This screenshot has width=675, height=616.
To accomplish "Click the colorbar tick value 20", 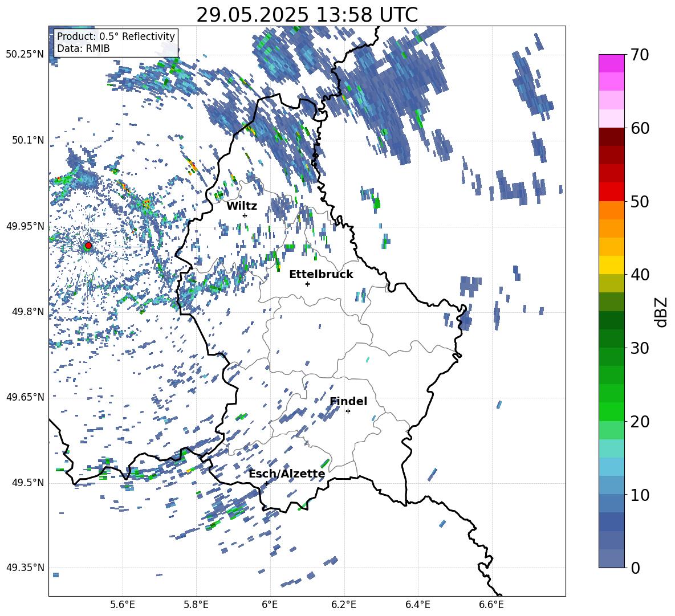I will coord(639,422).
